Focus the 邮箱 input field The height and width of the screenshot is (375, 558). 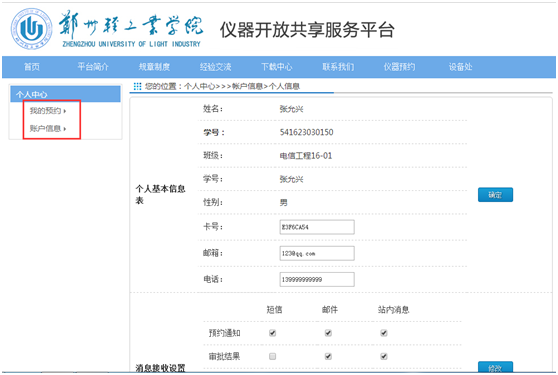click(x=317, y=253)
